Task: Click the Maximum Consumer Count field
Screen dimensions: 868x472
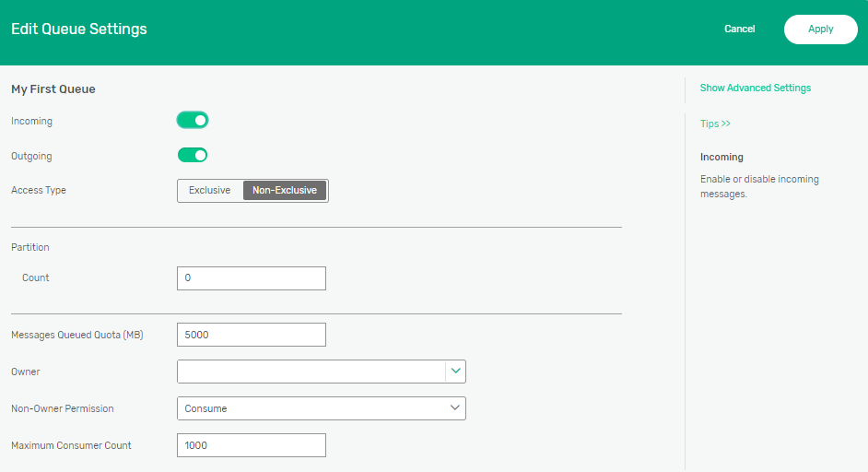Action: 251,445
